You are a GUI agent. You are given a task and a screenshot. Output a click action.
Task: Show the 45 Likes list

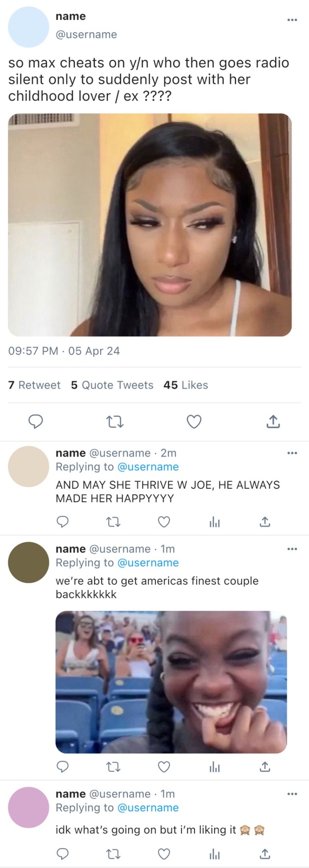pyautogui.click(x=185, y=385)
